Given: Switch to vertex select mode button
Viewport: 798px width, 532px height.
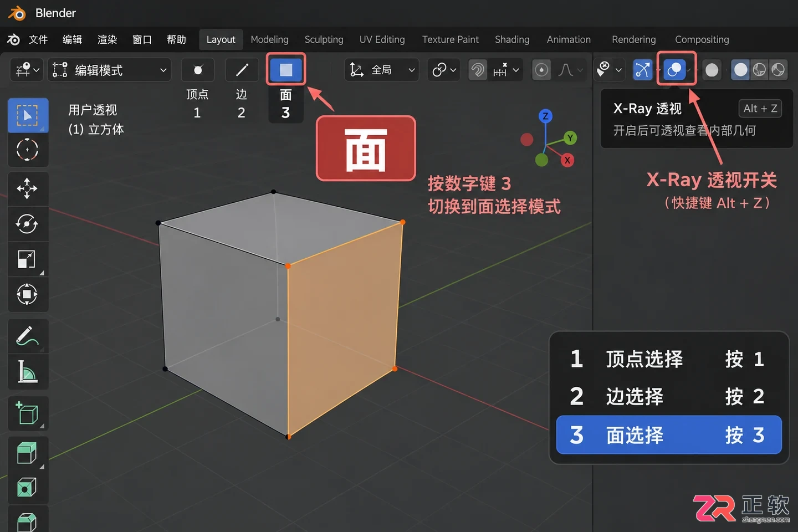Looking at the screenshot, I should (x=198, y=70).
